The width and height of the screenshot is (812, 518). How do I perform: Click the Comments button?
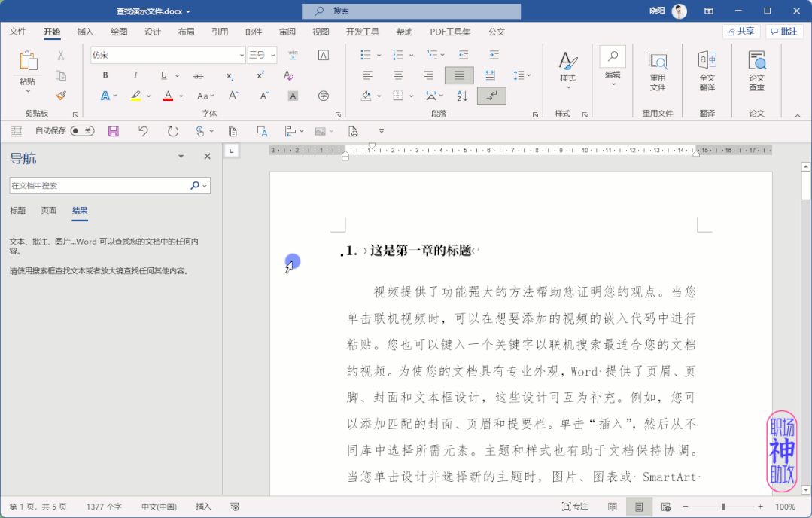(x=784, y=32)
